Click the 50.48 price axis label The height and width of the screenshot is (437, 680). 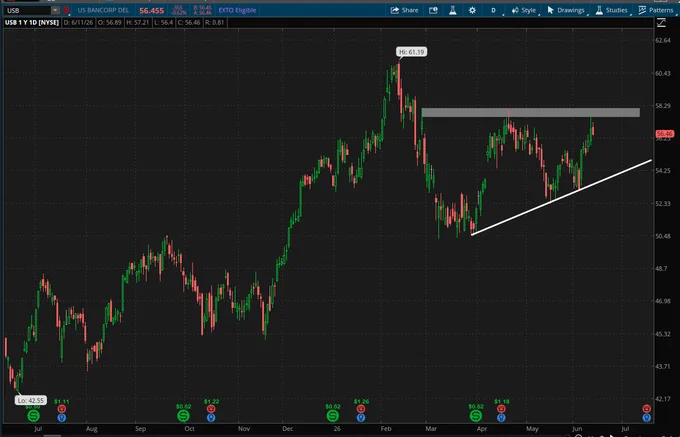664,236
